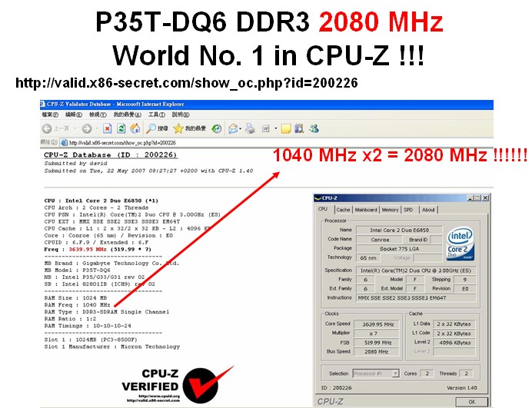This screenshot has width=532, height=408.
Task: Open the Search magnifier in the toolbar
Action: point(151,128)
